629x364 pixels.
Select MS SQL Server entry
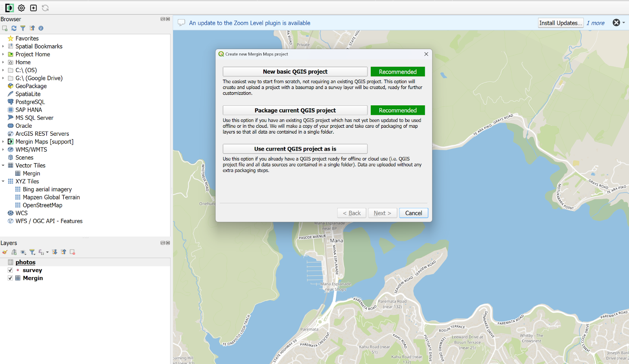coord(34,118)
